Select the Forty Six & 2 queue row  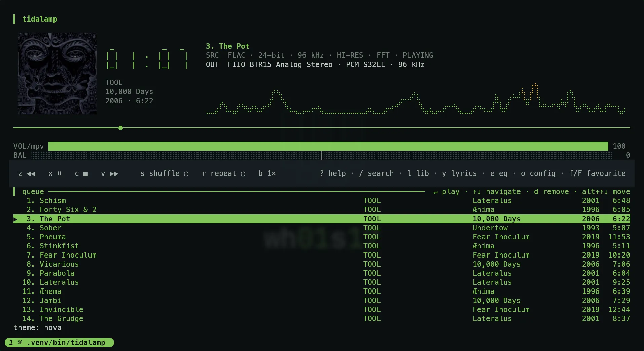point(322,210)
